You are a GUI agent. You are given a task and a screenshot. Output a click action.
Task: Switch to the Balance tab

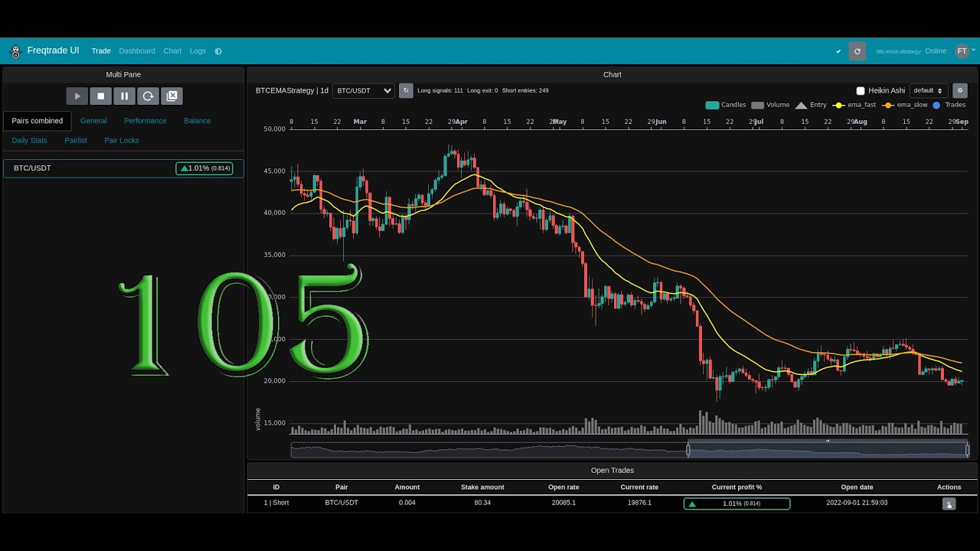click(x=198, y=121)
